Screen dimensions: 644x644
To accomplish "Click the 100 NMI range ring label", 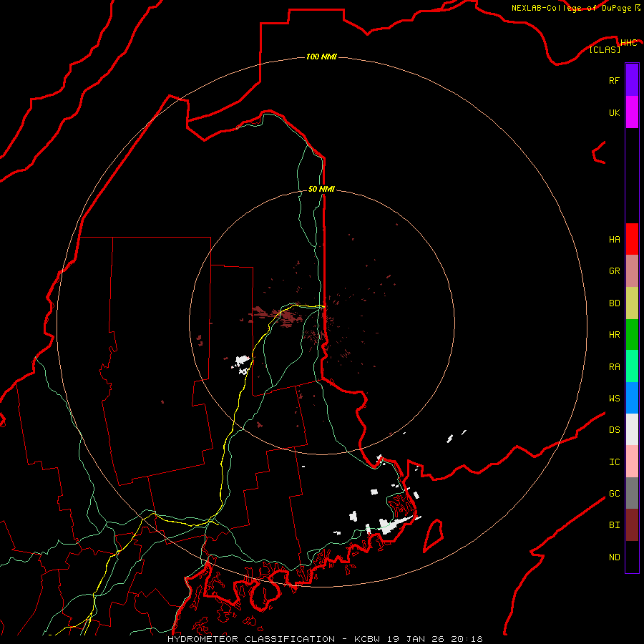I will tap(321, 57).
